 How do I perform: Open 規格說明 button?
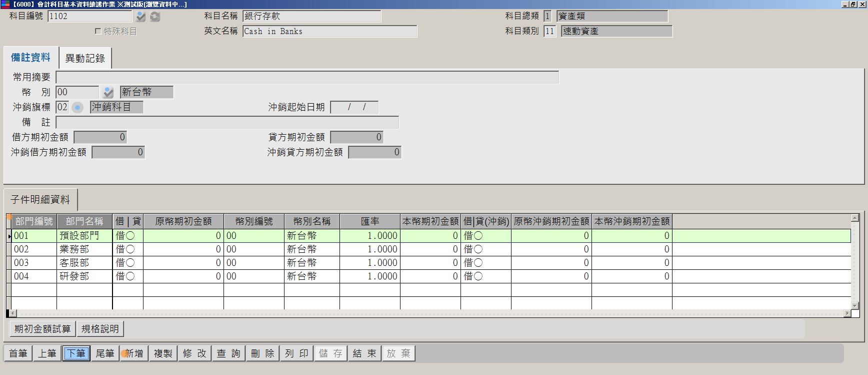pyautogui.click(x=100, y=329)
